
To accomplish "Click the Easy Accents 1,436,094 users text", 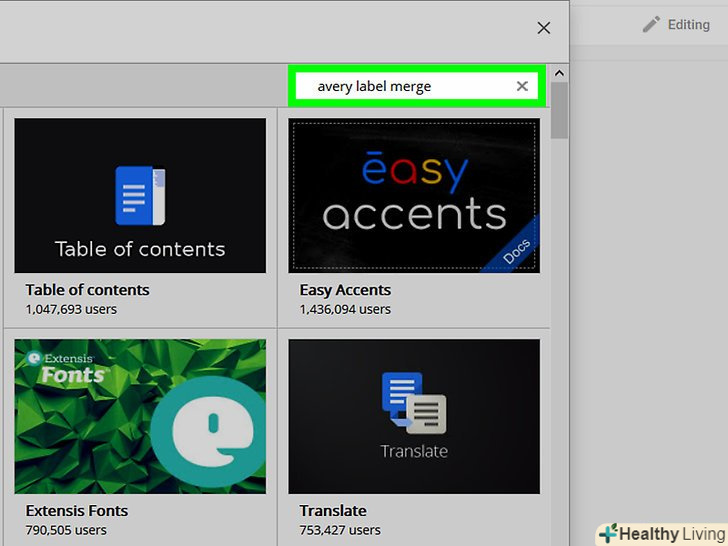I will click(x=346, y=310).
